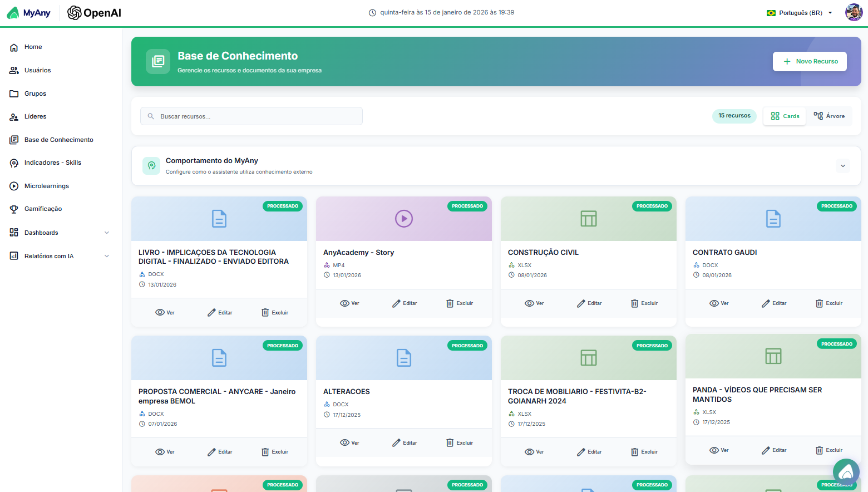Click Editar on the ALTERACOES card
This screenshot has height=492, width=868.
click(405, 442)
